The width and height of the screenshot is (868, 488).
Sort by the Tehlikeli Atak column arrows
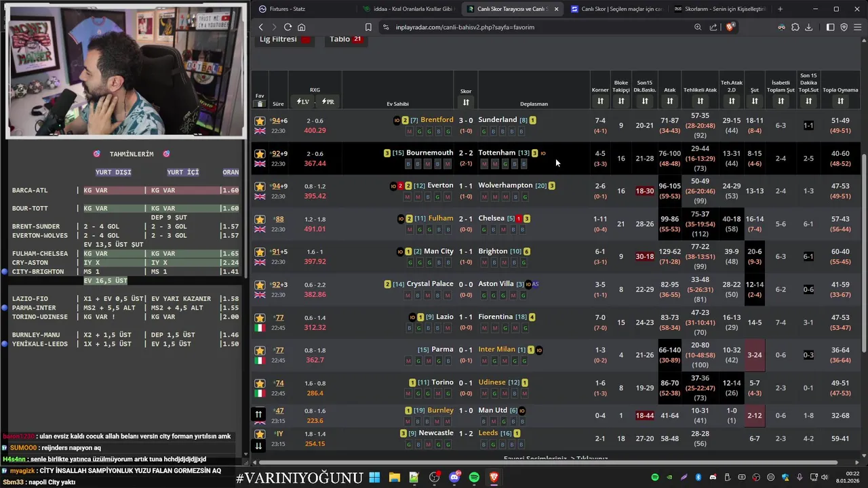[x=701, y=101]
